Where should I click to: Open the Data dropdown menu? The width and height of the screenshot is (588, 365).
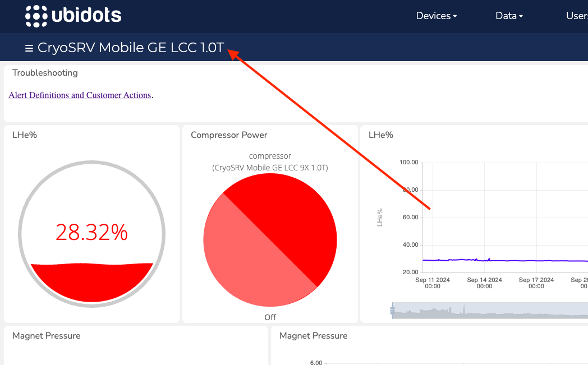(509, 16)
